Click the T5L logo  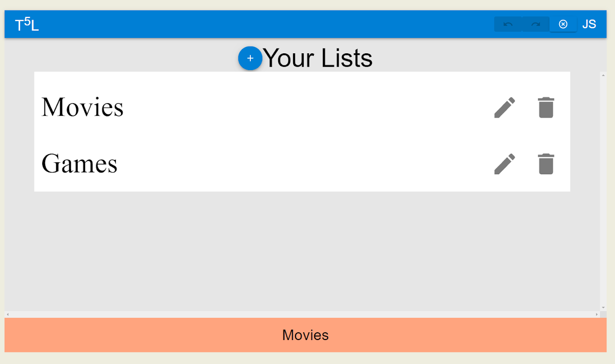click(x=27, y=24)
